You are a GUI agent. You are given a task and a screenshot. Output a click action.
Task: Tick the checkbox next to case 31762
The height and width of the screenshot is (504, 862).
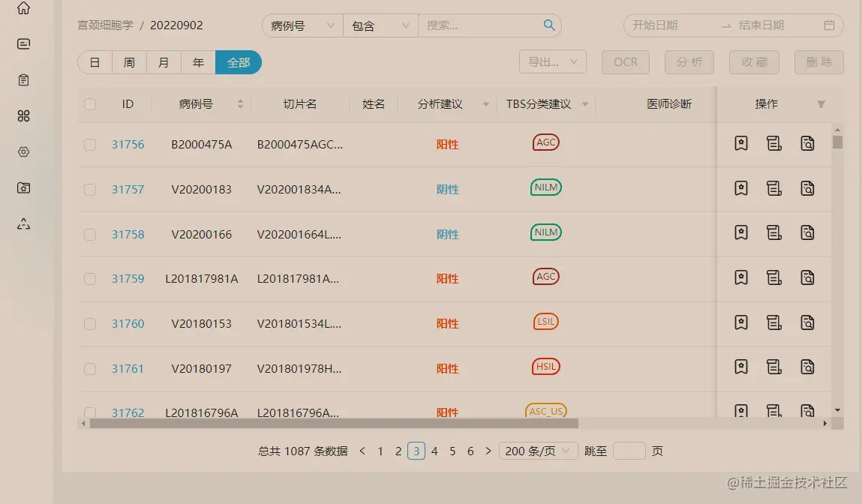click(90, 412)
